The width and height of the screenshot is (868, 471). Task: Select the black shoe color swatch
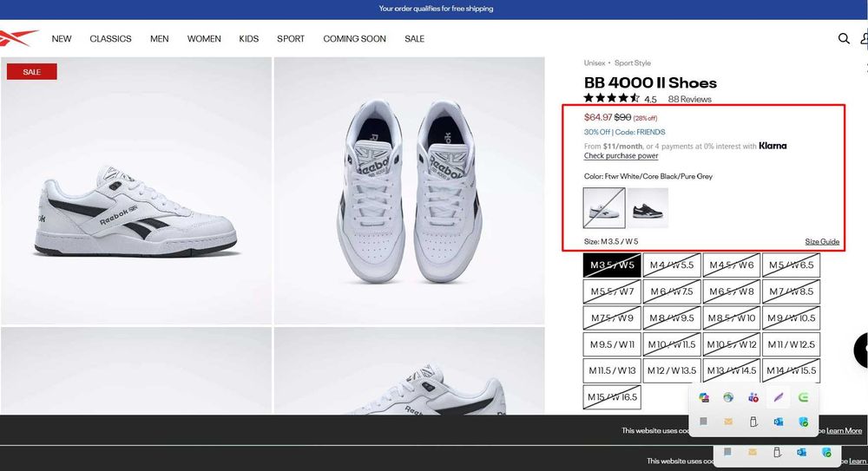pyautogui.click(x=648, y=208)
